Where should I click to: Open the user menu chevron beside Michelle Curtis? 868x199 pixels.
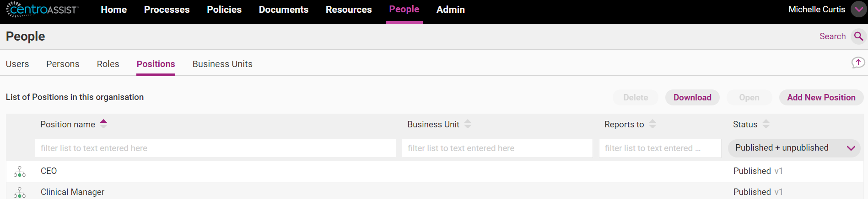(x=858, y=9)
